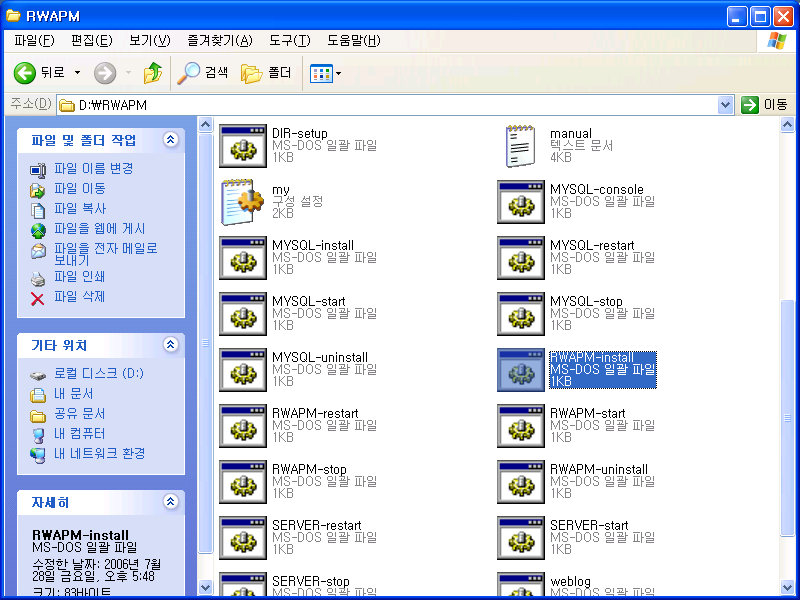
Task: Select the RWAPM-restart batch file icon
Action: 243,426
